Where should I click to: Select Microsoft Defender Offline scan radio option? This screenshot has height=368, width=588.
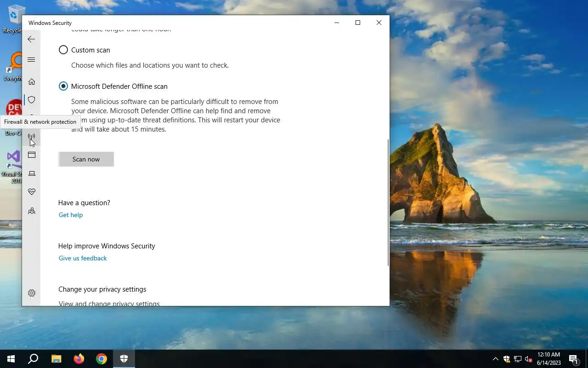63,86
